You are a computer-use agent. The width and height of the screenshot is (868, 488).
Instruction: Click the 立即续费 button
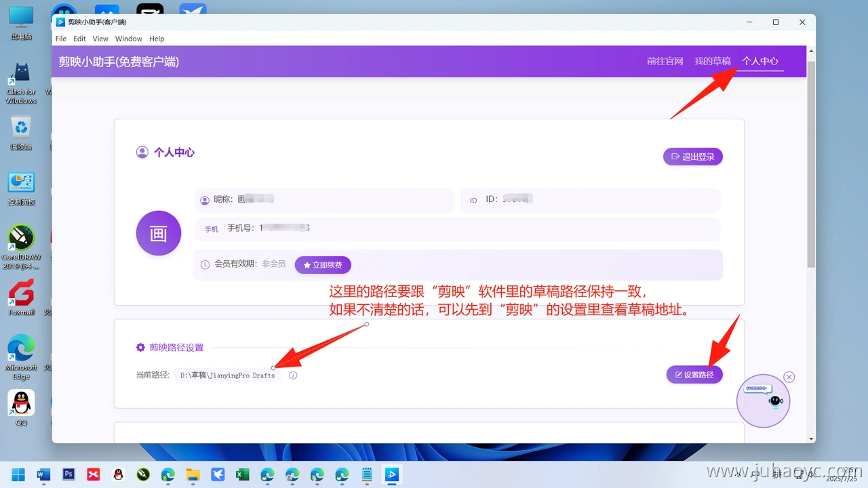pos(323,265)
